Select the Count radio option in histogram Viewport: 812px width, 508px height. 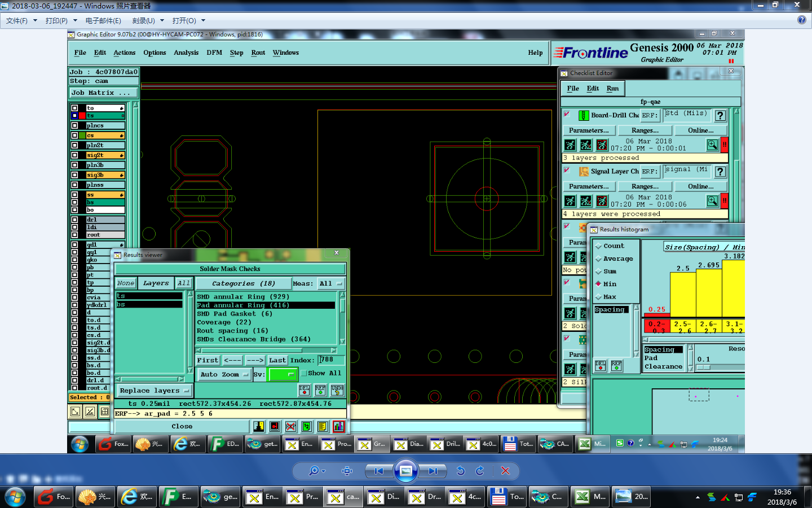tap(599, 246)
